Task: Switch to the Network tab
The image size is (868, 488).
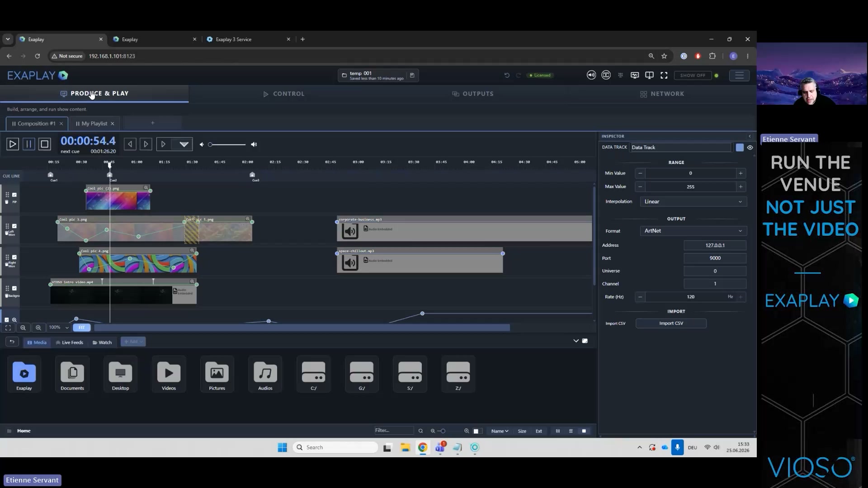Action: coord(662,94)
